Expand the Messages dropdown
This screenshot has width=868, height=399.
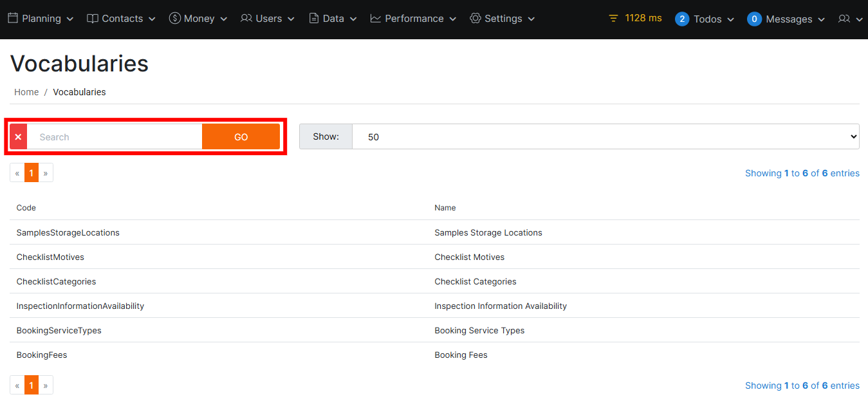[x=786, y=19]
